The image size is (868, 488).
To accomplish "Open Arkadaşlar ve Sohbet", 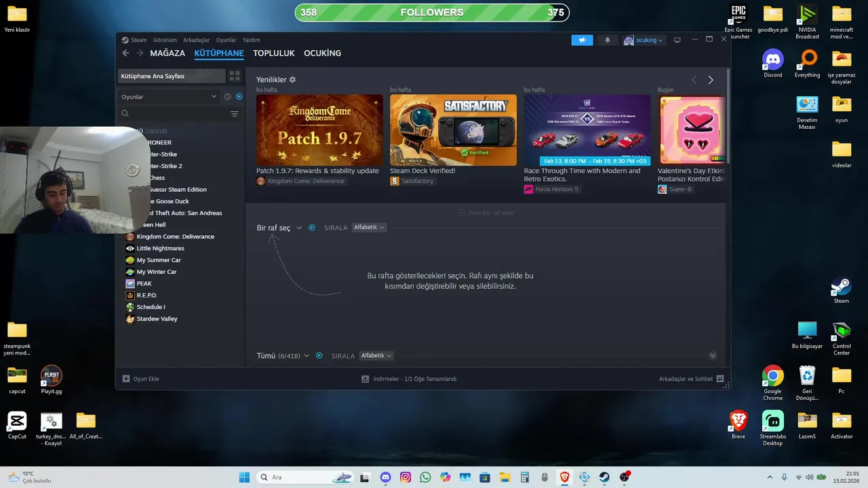I will click(x=692, y=379).
